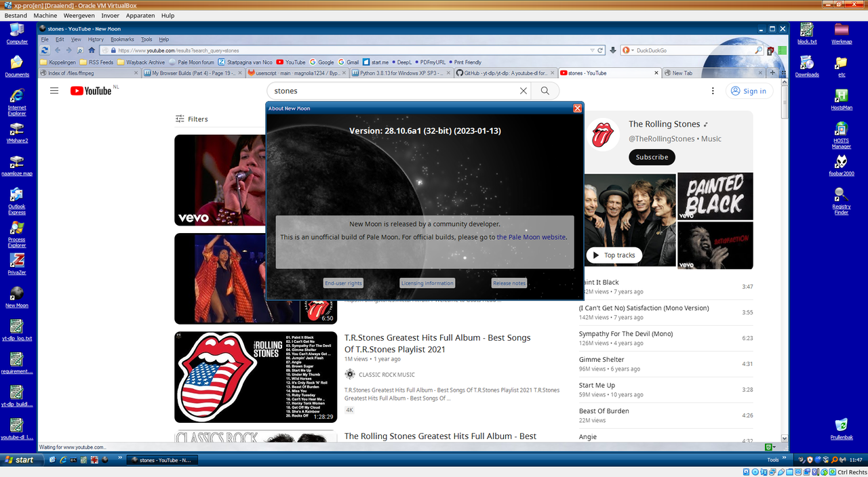Click Licensing information button
The width and height of the screenshot is (868, 477).
tap(427, 283)
